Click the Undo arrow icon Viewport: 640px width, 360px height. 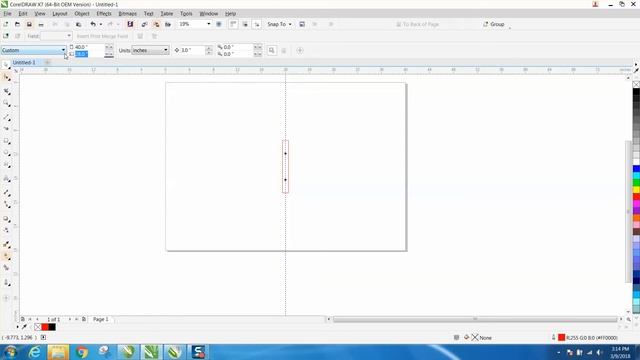pos(93,24)
